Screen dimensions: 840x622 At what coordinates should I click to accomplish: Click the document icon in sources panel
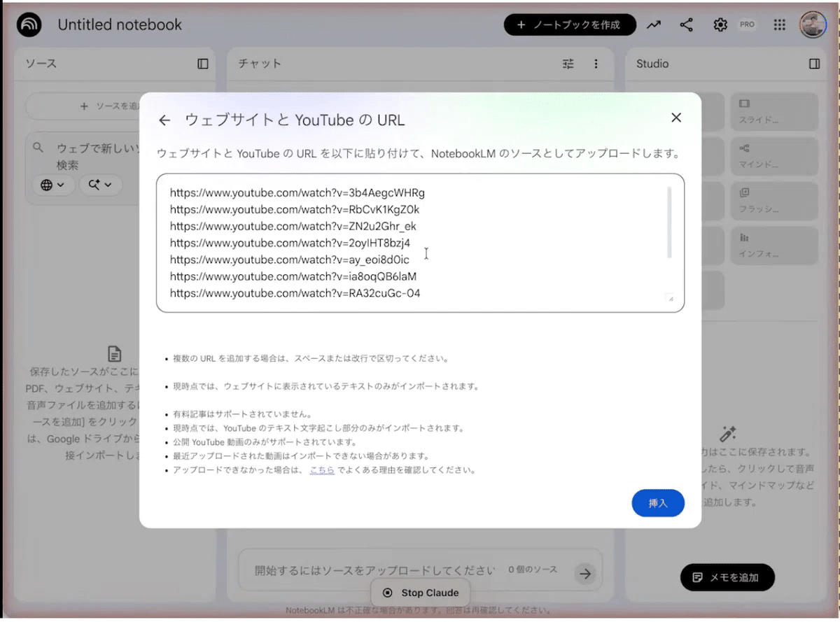pos(115,353)
